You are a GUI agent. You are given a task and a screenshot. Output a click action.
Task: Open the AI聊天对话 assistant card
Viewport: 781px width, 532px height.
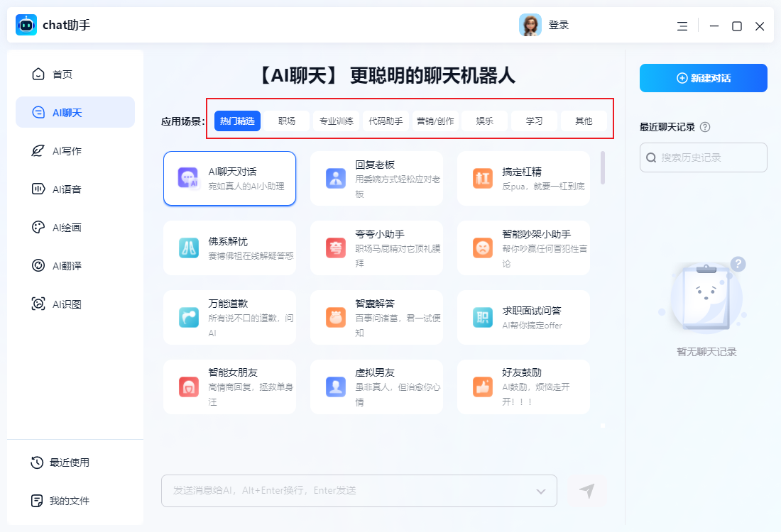pyautogui.click(x=229, y=178)
